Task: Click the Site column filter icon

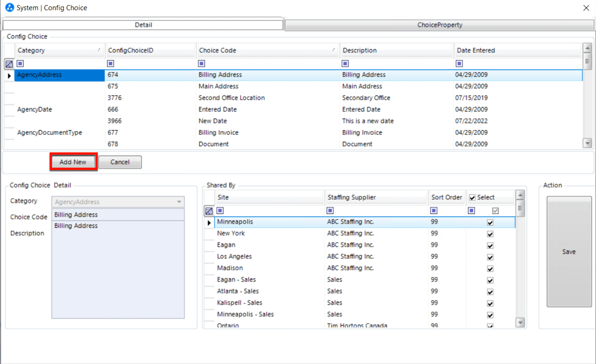Action: point(220,210)
